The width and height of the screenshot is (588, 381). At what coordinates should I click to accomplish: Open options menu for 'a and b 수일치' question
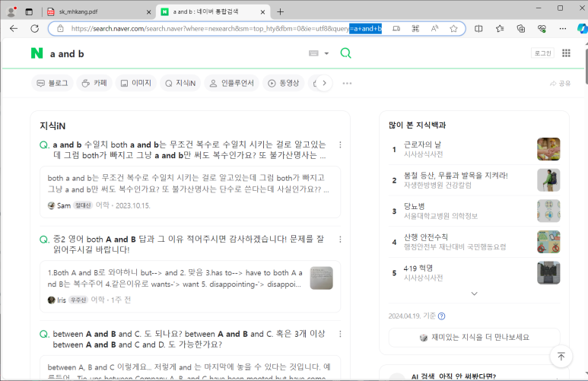tap(340, 144)
